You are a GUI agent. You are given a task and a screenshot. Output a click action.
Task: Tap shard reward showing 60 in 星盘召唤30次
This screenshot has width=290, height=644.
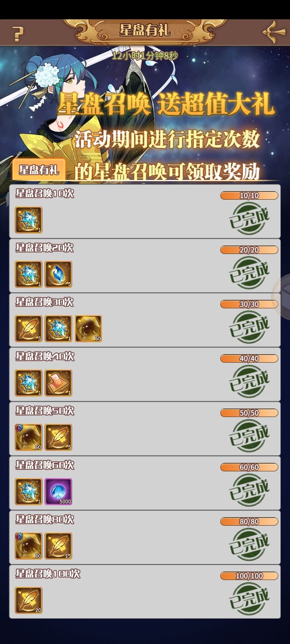(x=88, y=328)
